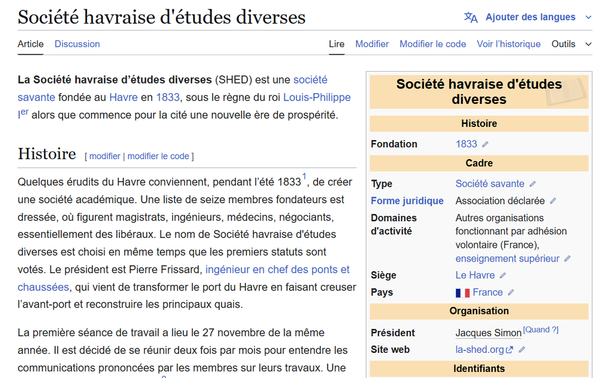Click the edit pencil beside Société savante
This screenshot has width=610, height=378.
(533, 184)
